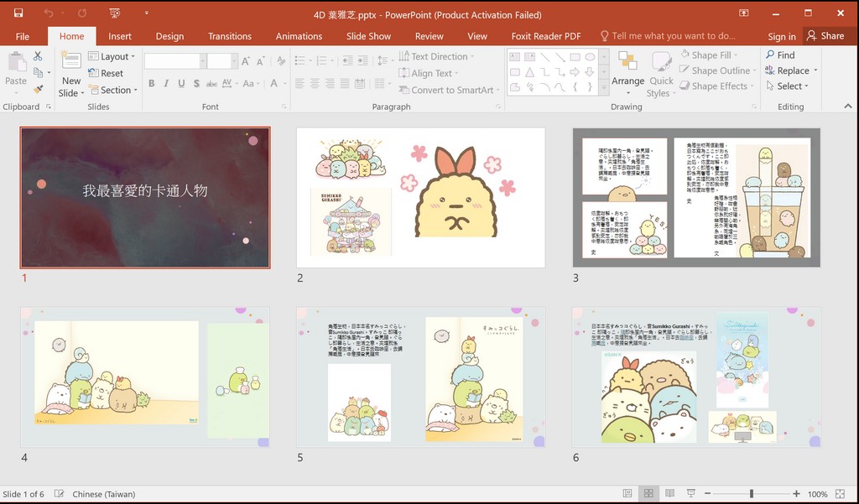Open the Arrange icon in Drawing group
The height and width of the screenshot is (504, 859).
click(627, 72)
